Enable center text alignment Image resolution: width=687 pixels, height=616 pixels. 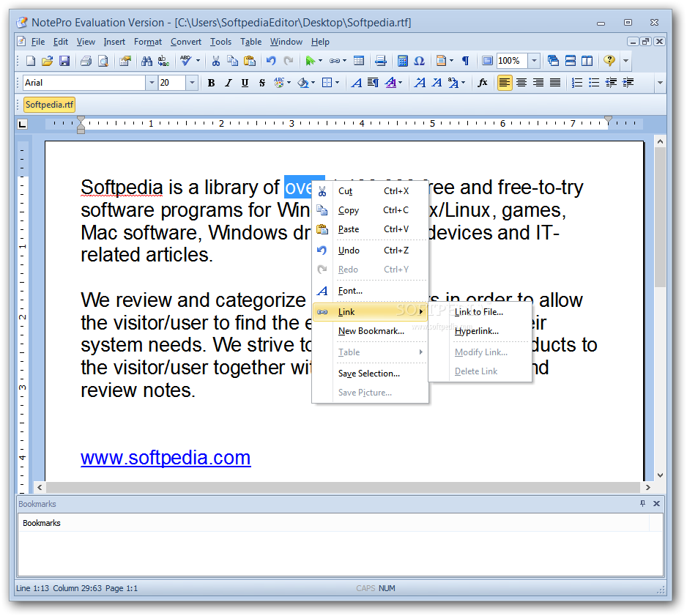point(521,82)
